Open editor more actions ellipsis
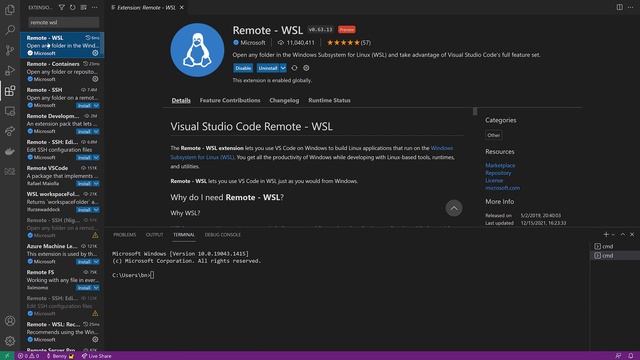640x360 pixels. pos(631,7)
